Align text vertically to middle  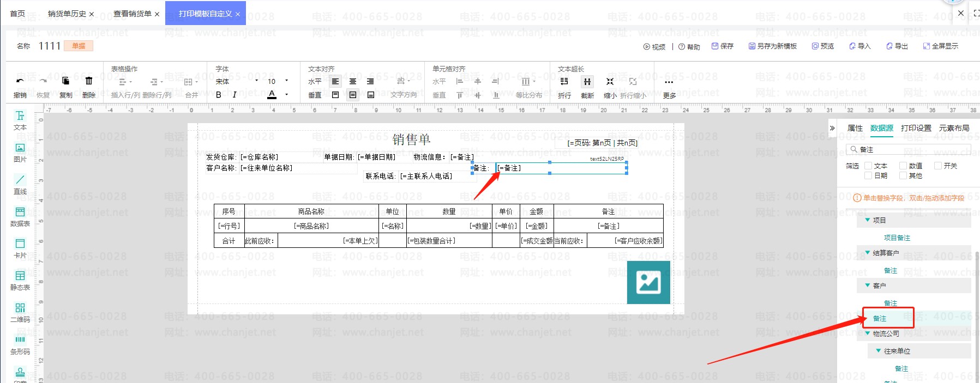[x=353, y=95]
